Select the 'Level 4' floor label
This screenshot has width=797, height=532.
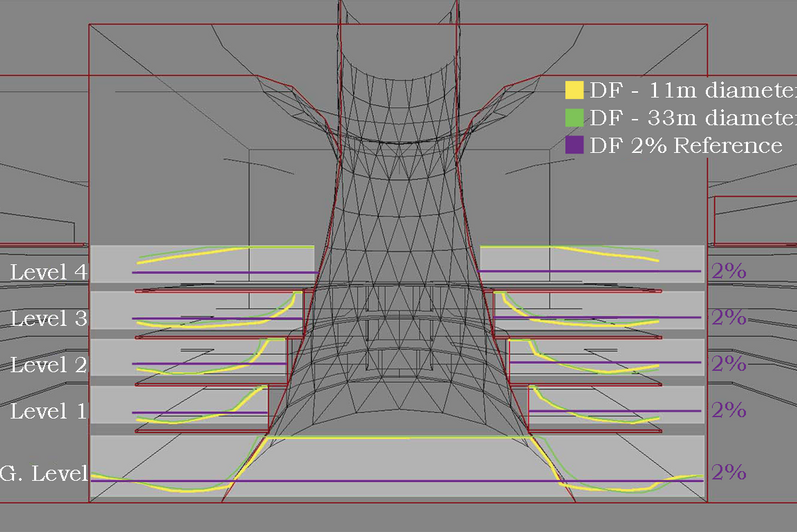pos(49,272)
